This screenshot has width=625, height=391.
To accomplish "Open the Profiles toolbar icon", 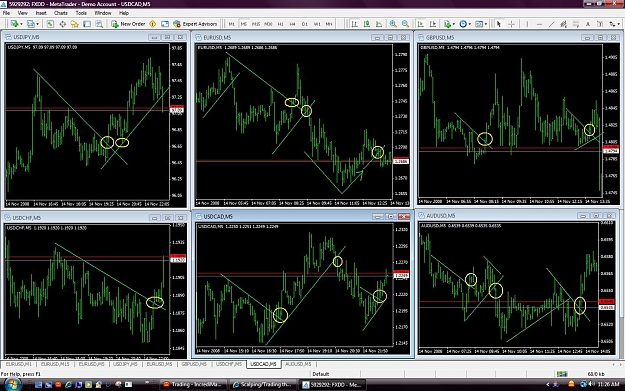I will click(30, 24).
